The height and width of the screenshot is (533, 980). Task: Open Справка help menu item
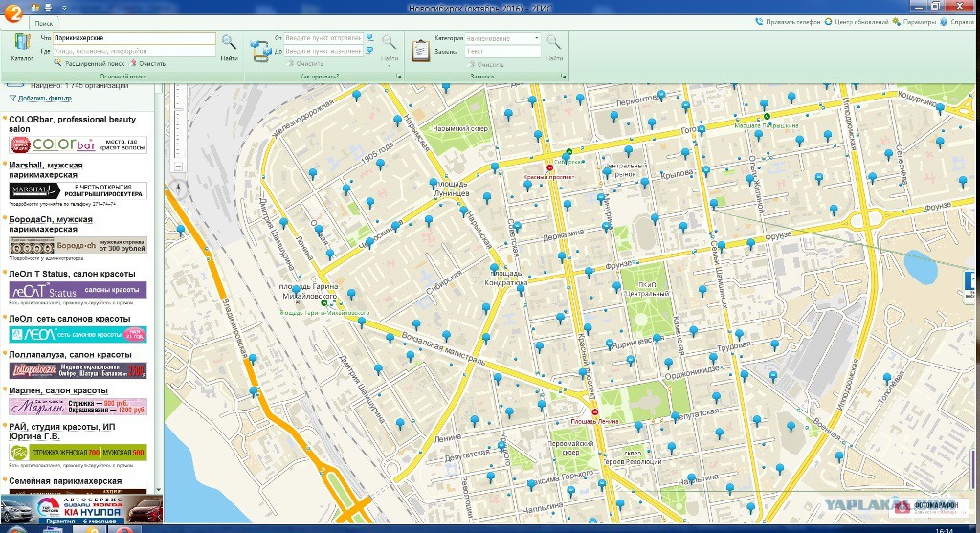tap(962, 22)
